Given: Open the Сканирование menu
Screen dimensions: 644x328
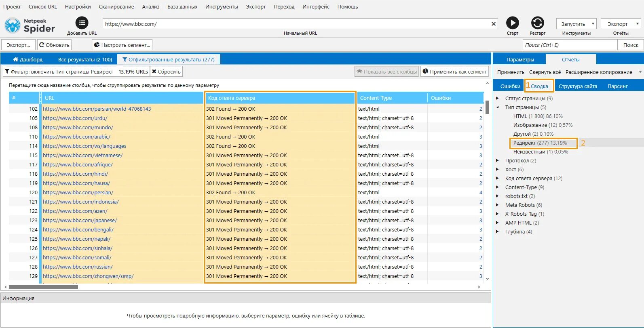Looking at the screenshot, I should tap(116, 6).
